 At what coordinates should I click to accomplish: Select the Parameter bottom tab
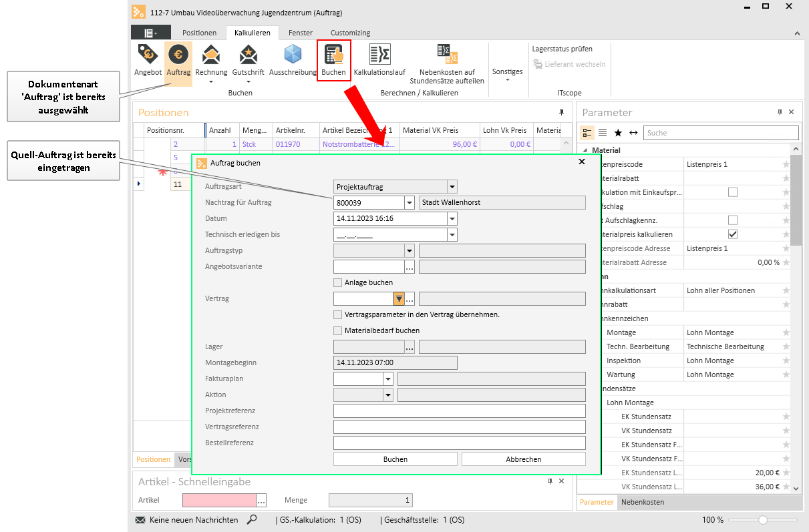597,502
